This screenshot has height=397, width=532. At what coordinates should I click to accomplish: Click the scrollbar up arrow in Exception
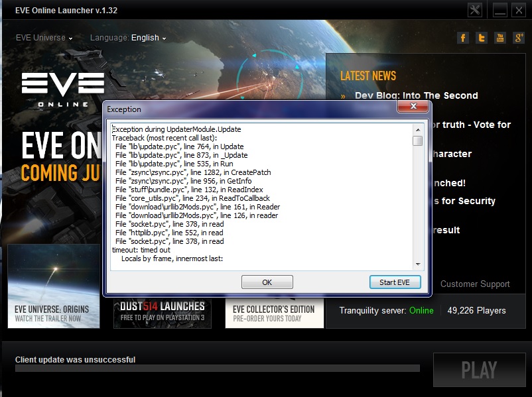[418, 130]
